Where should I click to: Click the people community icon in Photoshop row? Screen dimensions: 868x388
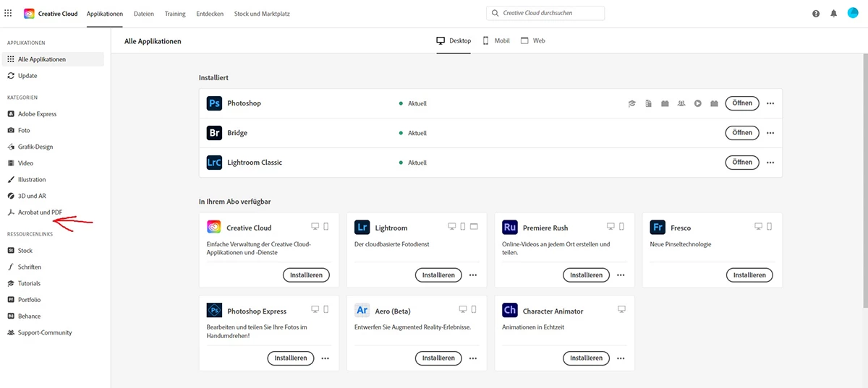[x=681, y=103]
